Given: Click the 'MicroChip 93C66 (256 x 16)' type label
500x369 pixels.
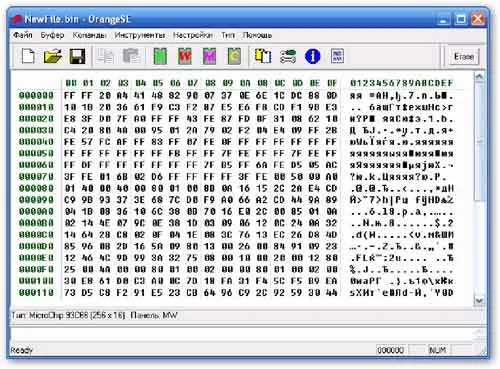Looking at the screenshot, I should point(77,315).
